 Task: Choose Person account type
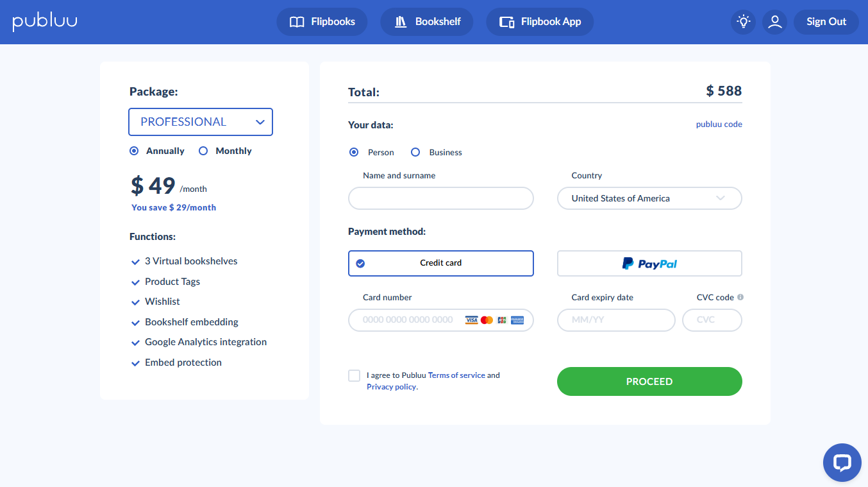pyautogui.click(x=354, y=152)
